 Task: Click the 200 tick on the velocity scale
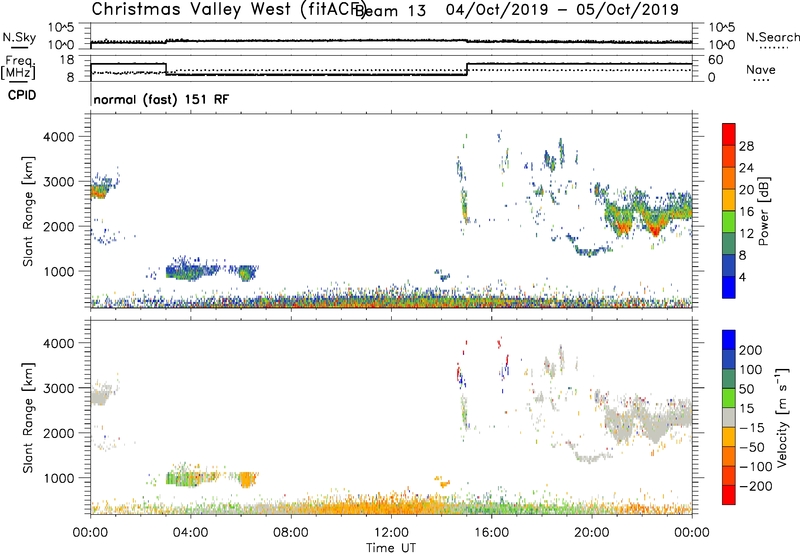[x=751, y=350]
